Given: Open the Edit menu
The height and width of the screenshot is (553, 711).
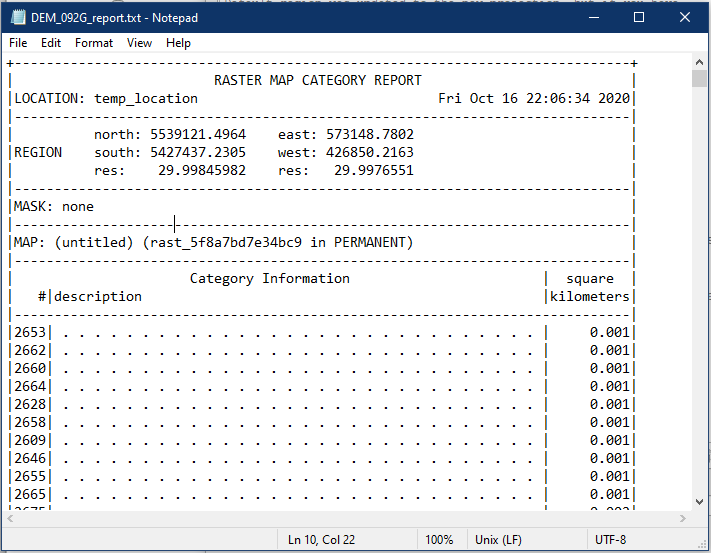Looking at the screenshot, I should (x=51, y=43).
